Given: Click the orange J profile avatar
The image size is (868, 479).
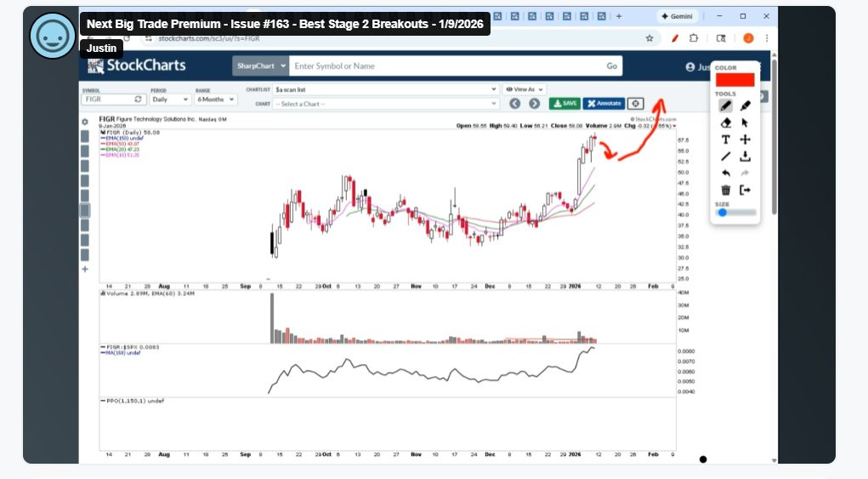Looking at the screenshot, I should 748,38.
